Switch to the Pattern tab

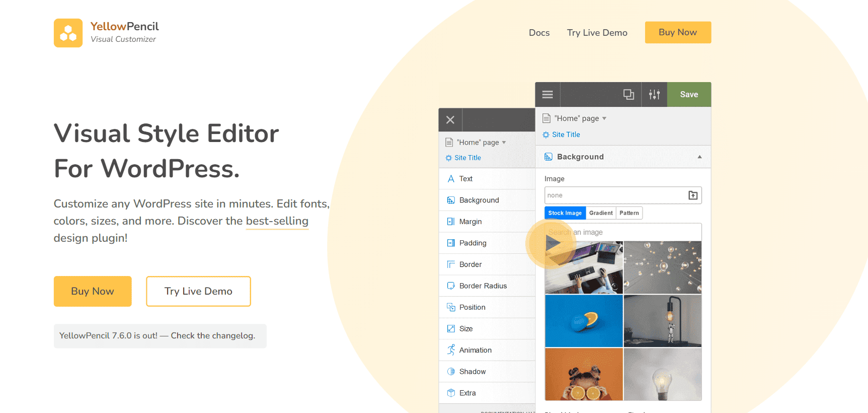pyautogui.click(x=629, y=213)
